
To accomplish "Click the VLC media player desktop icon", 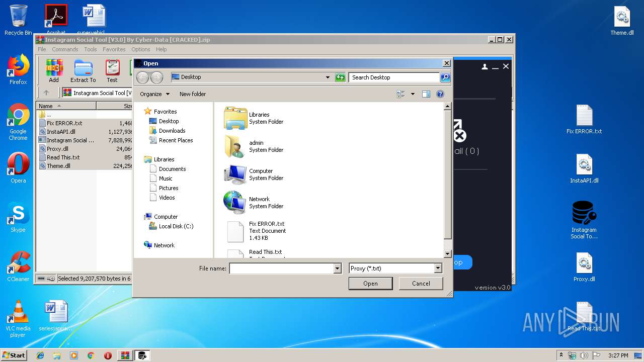I will pos(18,319).
